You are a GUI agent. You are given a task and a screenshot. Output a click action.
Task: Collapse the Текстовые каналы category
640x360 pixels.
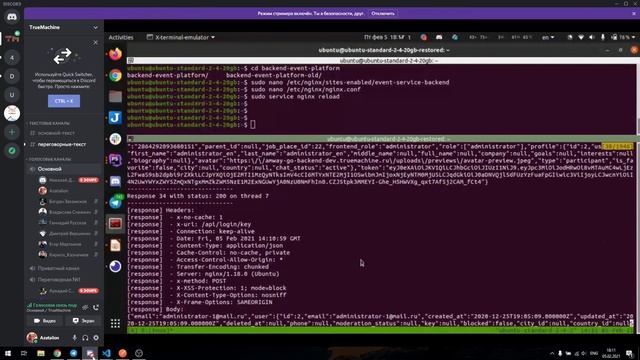[49, 123]
